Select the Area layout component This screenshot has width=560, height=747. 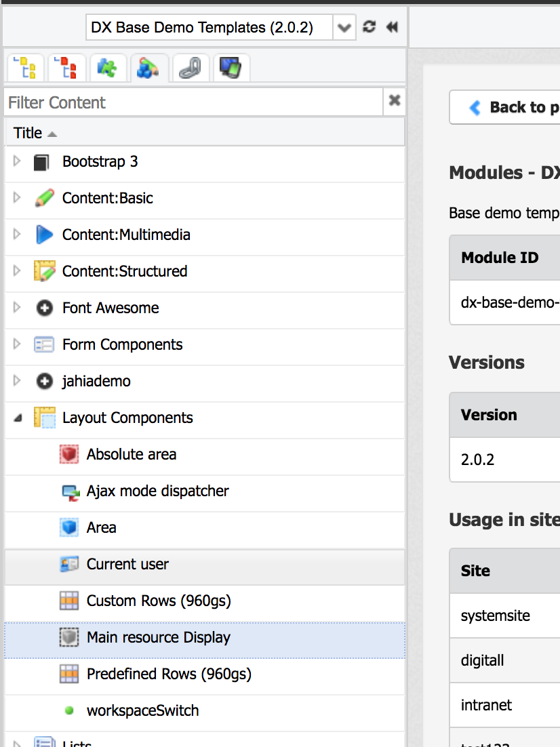(99, 527)
